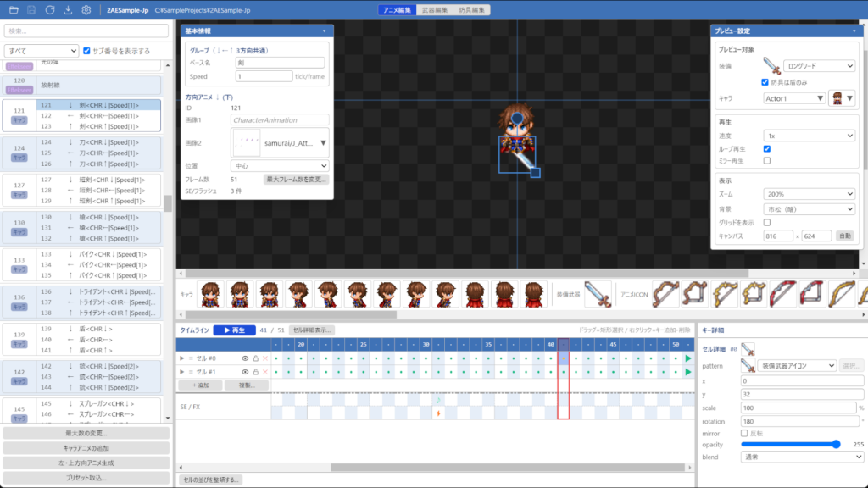Check the mirror 反転 checkbox
Image resolution: width=868 pixels, height=488 pixels.
744,433
